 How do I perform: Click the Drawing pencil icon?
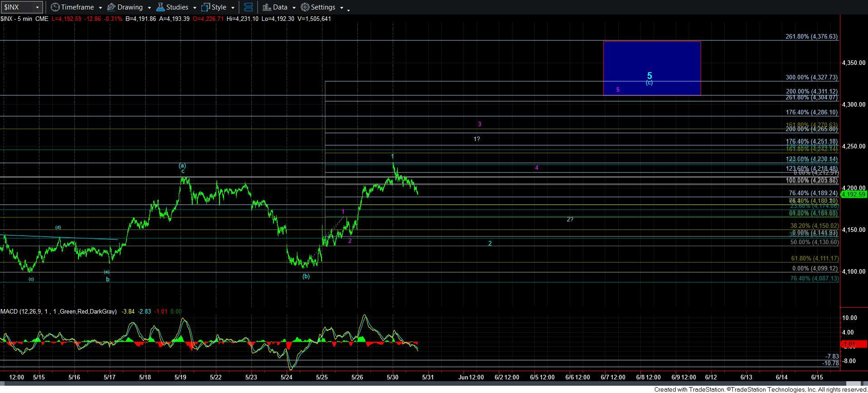click(x=111, y=7)
